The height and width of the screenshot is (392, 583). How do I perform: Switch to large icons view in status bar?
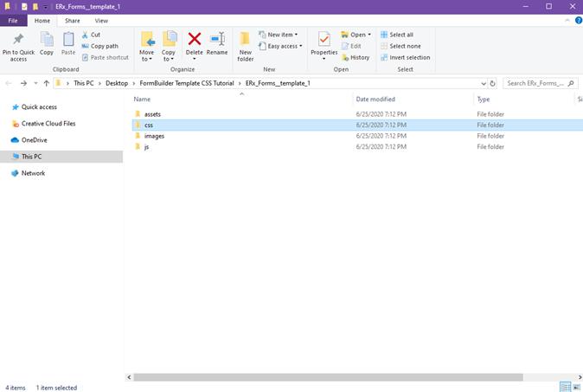click(x=577, y=387)
